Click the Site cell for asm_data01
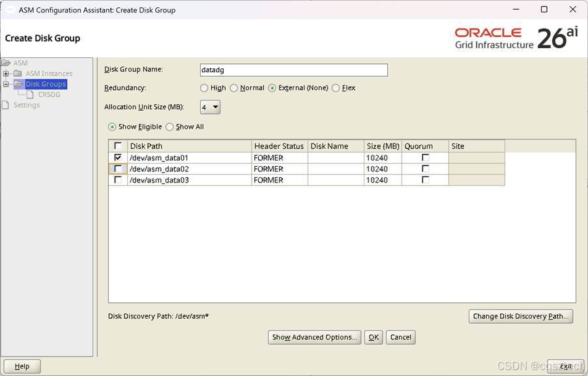This screenshot has height=376, width=588. (x=477, y=158)
